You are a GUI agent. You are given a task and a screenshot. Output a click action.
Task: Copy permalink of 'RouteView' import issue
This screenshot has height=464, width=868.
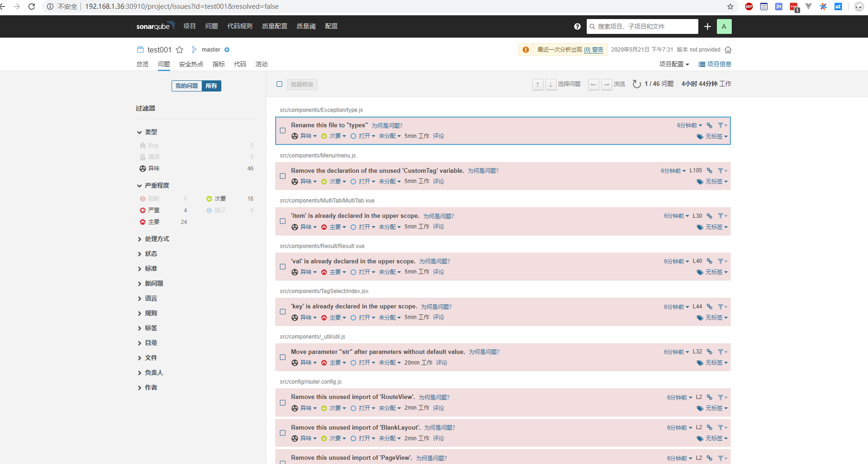[709, 397]
